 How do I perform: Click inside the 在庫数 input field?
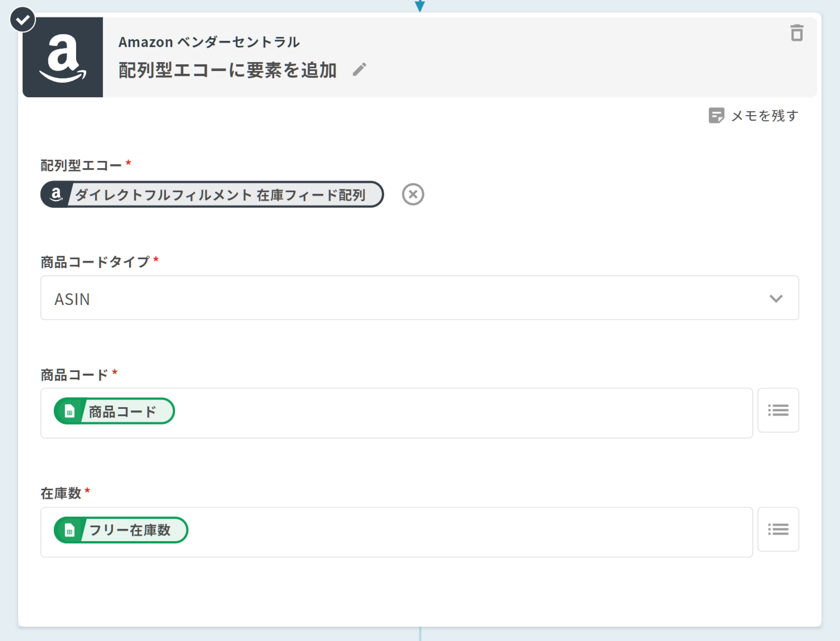457,532
